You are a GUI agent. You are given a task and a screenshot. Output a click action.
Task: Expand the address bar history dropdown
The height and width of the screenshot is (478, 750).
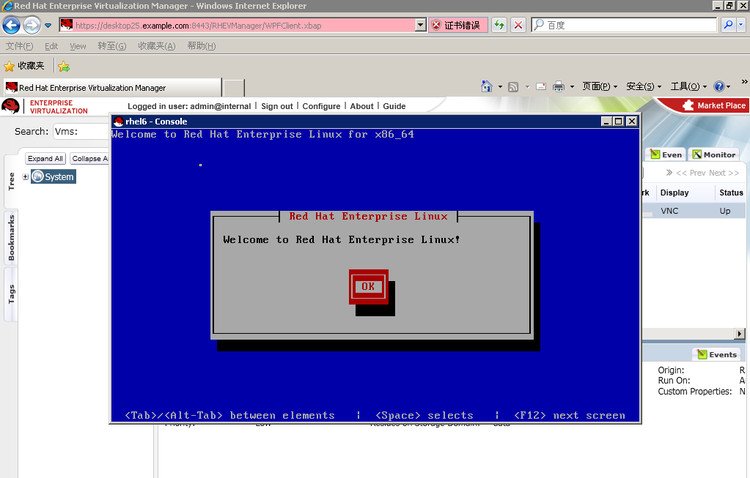click(x=420, y=25)
